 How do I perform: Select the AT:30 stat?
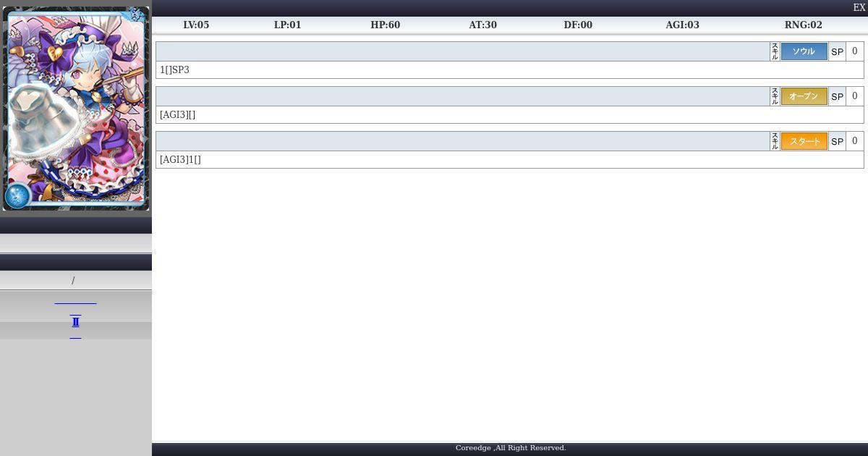[x=482, y=25]
